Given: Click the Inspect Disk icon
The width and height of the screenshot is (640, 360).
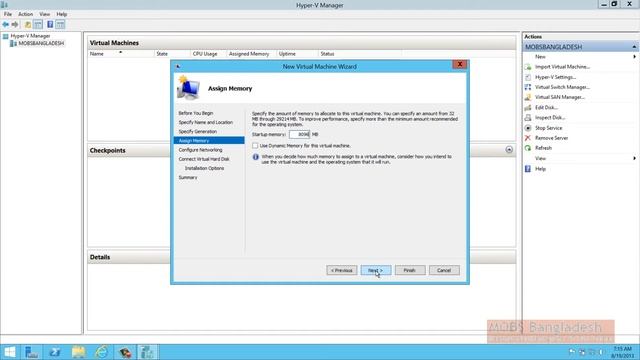Looking at the screenshot, I should (x=528, y=118).
